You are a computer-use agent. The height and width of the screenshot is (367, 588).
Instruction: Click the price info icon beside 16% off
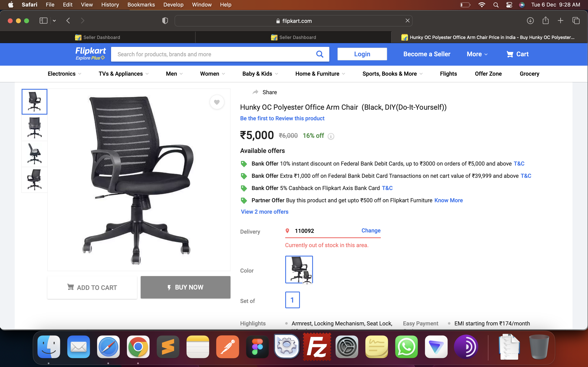click(331, 136)
